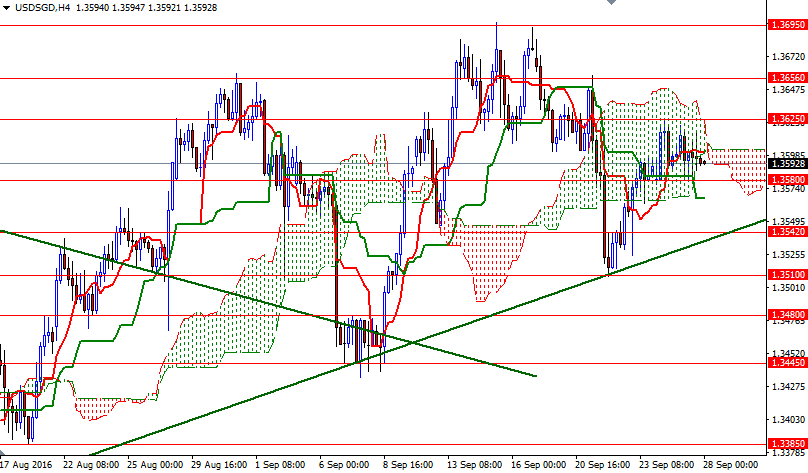The height and width of the screenshot is (473, 808).
Task: Click the 1.34030 price axis value
Action: click(x=788, y=420)
